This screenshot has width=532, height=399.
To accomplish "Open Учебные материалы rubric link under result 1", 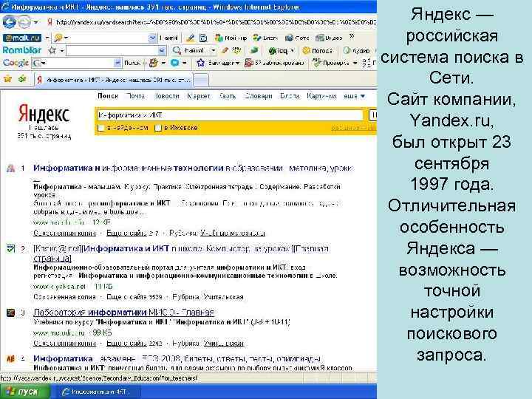I will [233, 233].
